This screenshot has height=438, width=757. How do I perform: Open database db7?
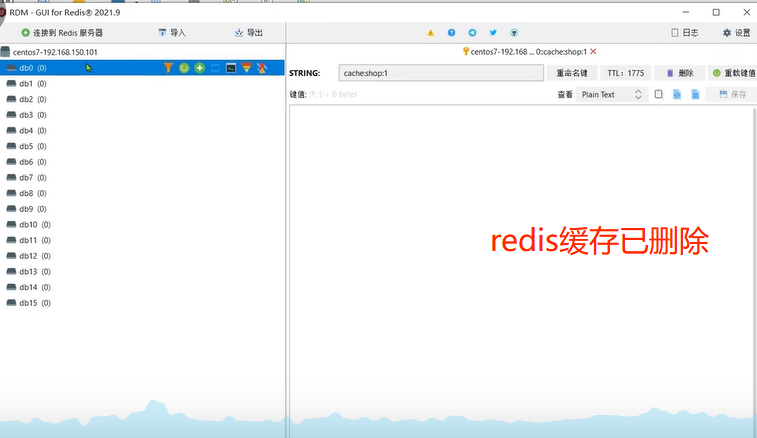pos(33,178)
